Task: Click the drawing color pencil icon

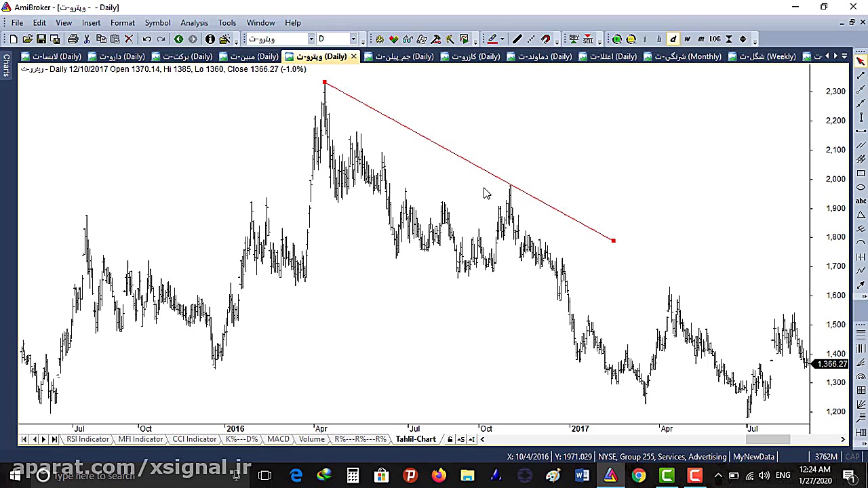Action: tap(492, 39)
